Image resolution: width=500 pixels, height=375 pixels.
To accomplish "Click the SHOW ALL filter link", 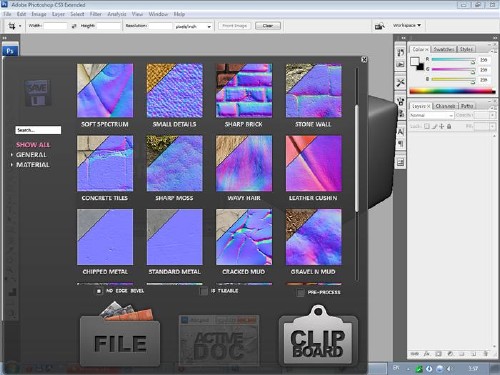I will pyautogui.click(x=33, y=145).
